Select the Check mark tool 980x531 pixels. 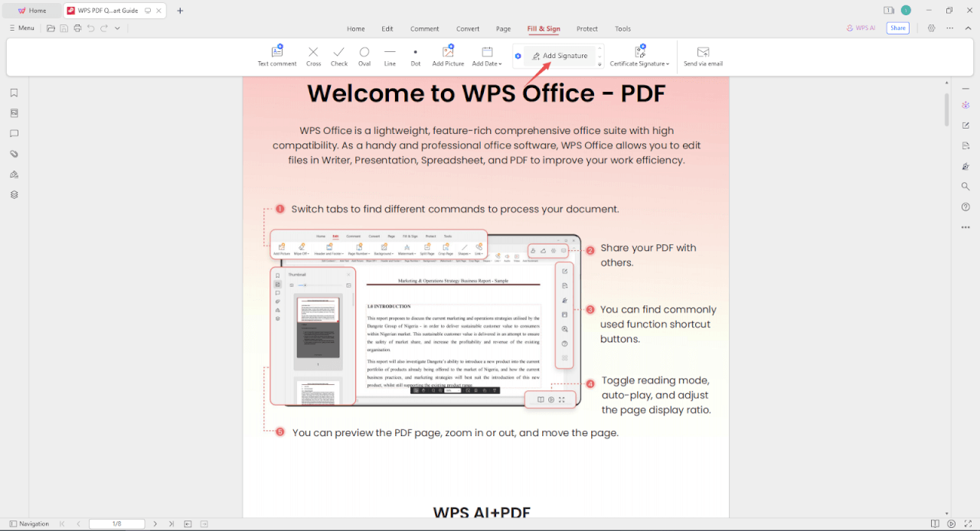point(339,57)
